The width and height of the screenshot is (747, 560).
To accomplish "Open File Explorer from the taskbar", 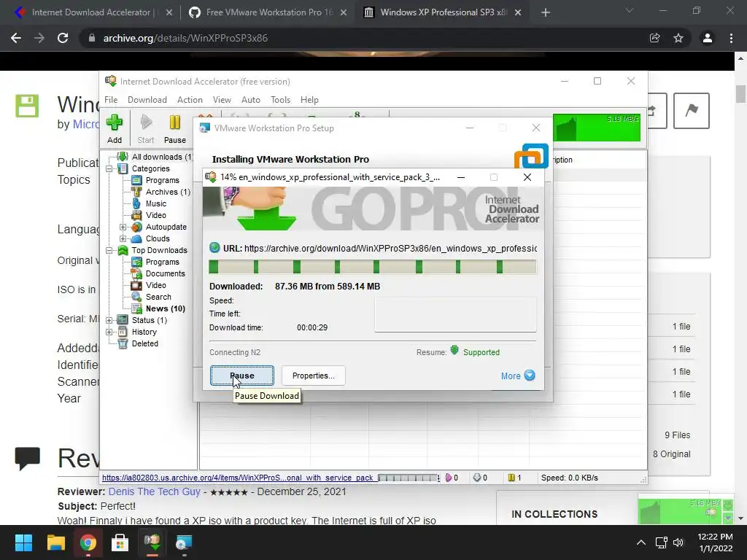I will [55, 542].
